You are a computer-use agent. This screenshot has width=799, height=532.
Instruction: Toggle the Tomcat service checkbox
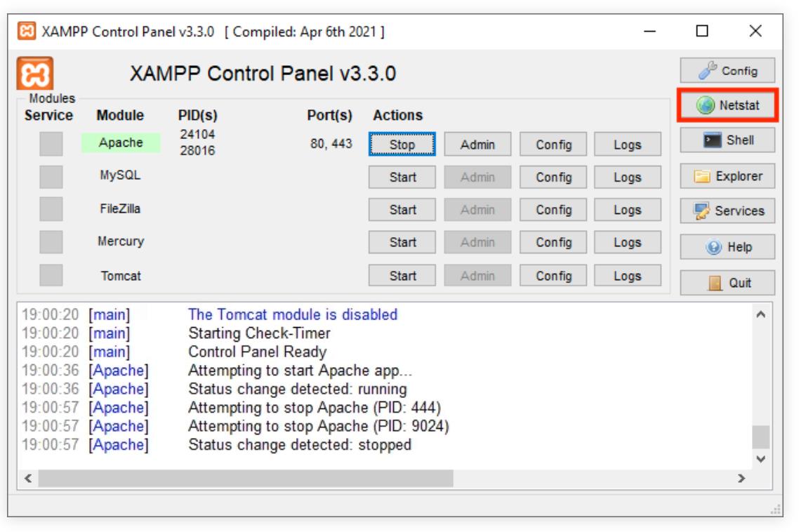click(51, 275)
